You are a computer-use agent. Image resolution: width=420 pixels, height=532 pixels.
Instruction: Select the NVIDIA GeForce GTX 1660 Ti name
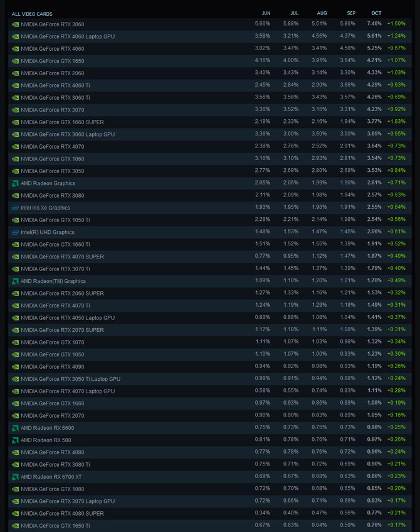[55, 245]
